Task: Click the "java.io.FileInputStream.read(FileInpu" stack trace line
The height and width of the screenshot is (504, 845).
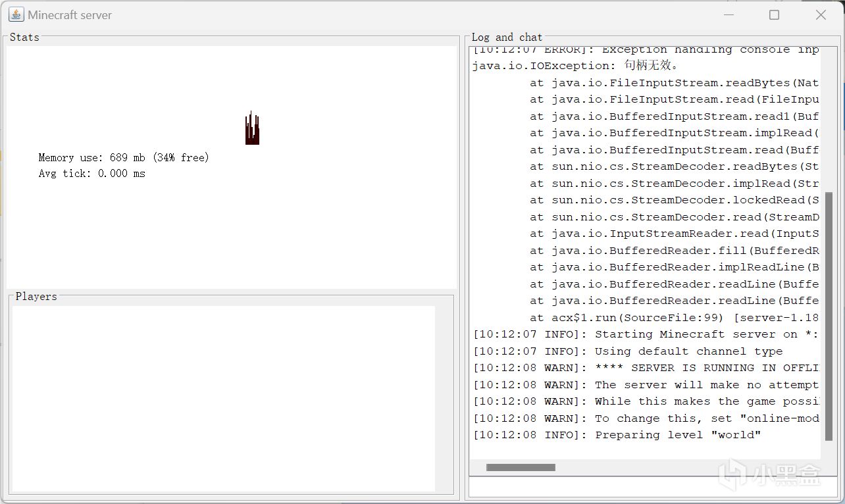Action: (x=675, y=99)
